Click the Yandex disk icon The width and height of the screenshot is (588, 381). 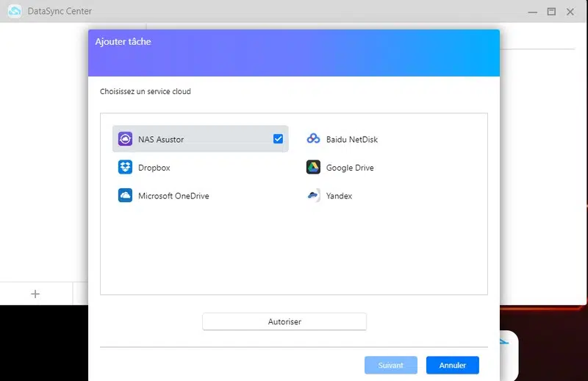click(x=313, y=196)
